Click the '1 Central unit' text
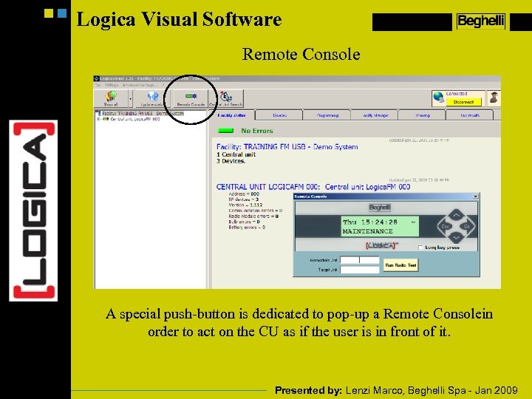This screenshot has width=532, height=399. [x=236, y=154]
